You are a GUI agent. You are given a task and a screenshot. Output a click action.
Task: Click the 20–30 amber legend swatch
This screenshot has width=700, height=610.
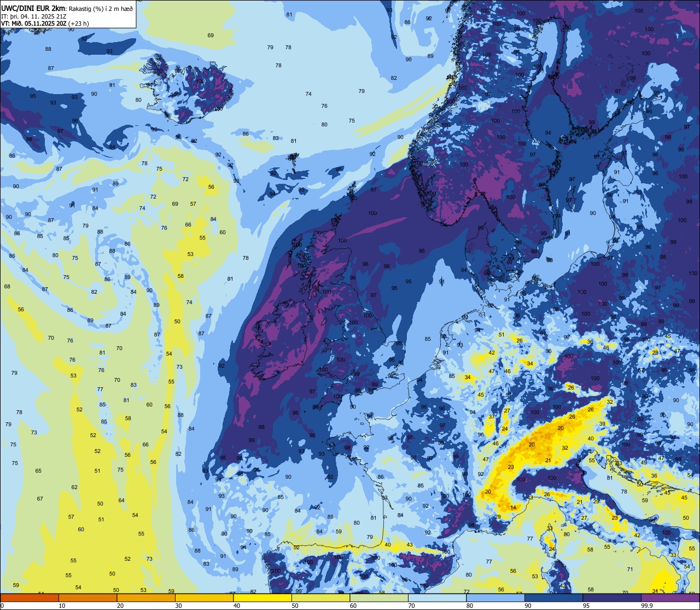(146, 597)
